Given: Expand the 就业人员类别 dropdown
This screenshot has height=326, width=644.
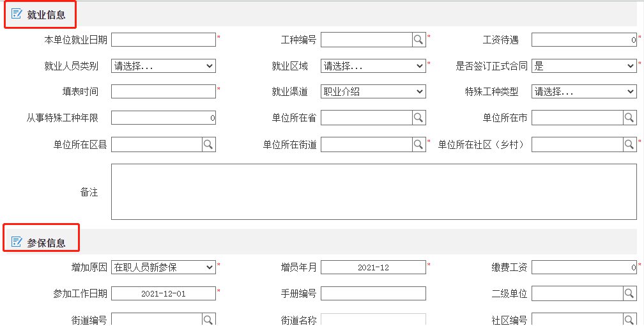Looking at the screenshot, I should click(164, 66).
